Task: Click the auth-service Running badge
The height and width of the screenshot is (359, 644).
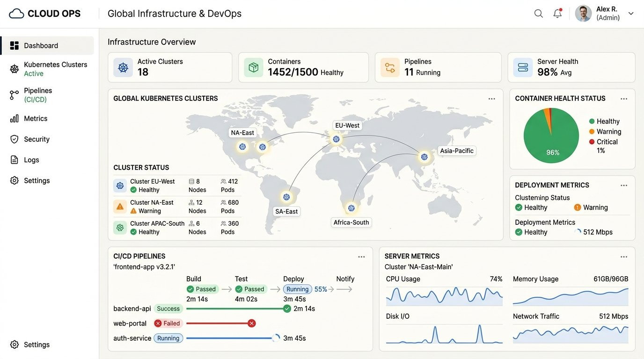Action: 168,338
